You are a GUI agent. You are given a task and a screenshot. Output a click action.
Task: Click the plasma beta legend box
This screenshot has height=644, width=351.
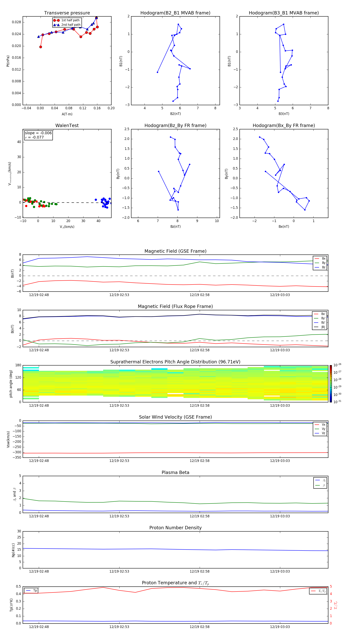(x=320, y=483)
